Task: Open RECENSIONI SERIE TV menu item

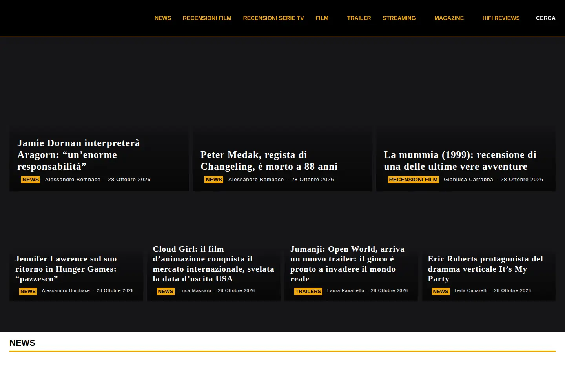Action: 273,18
